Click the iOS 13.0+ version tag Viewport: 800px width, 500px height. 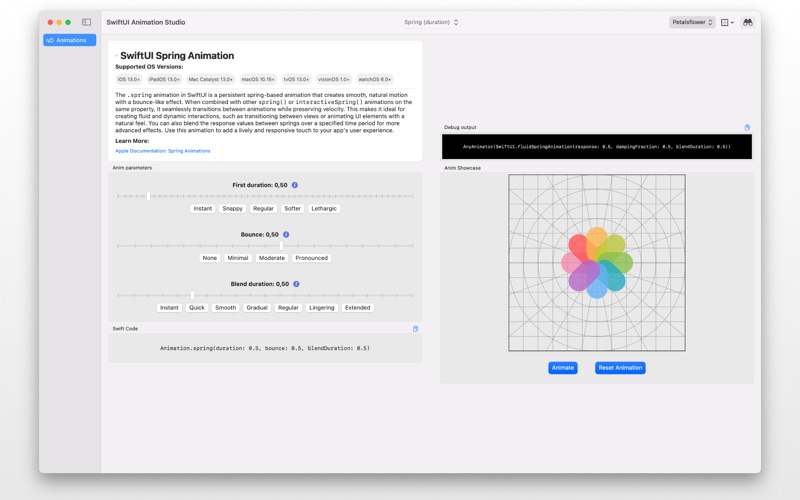pos(129,80)
